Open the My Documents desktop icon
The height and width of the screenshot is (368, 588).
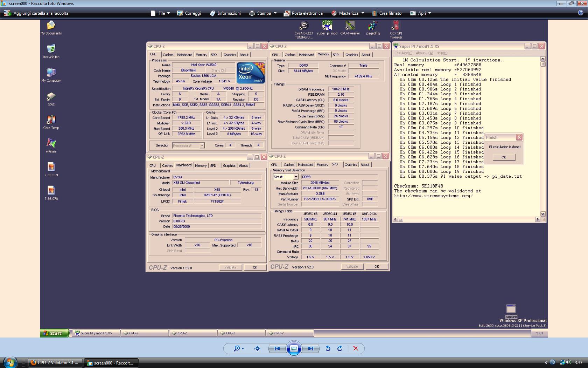(x=51, y=28)
